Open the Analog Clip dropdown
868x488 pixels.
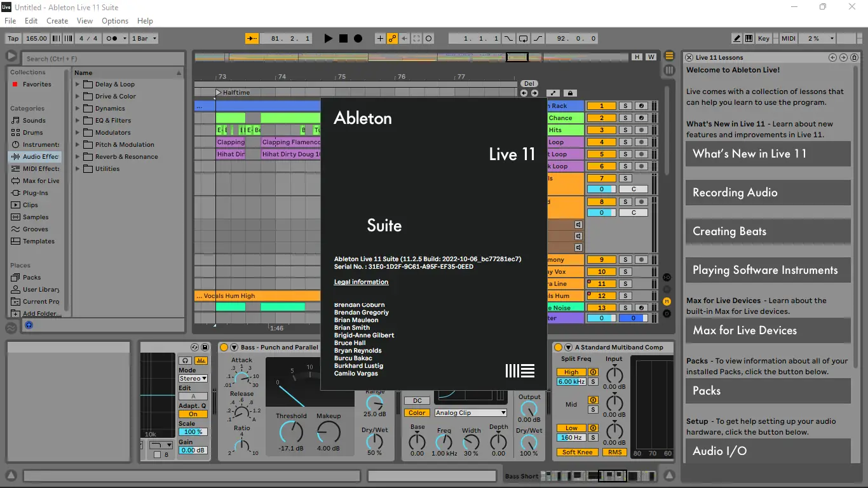click(470, 413)
